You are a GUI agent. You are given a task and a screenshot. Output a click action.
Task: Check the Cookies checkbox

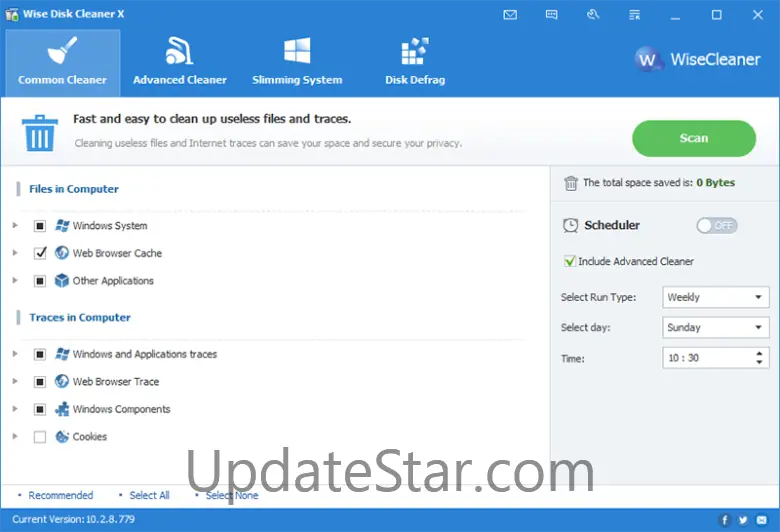40,437
